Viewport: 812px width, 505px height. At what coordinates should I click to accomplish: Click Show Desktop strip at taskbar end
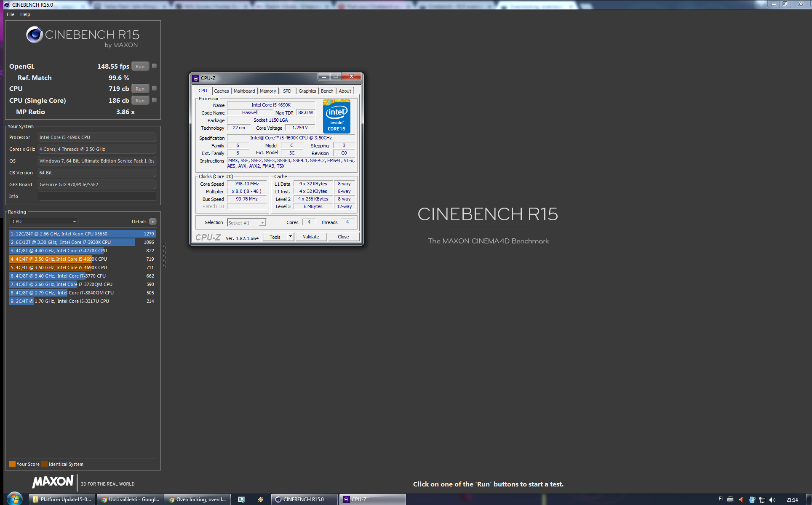809,500
